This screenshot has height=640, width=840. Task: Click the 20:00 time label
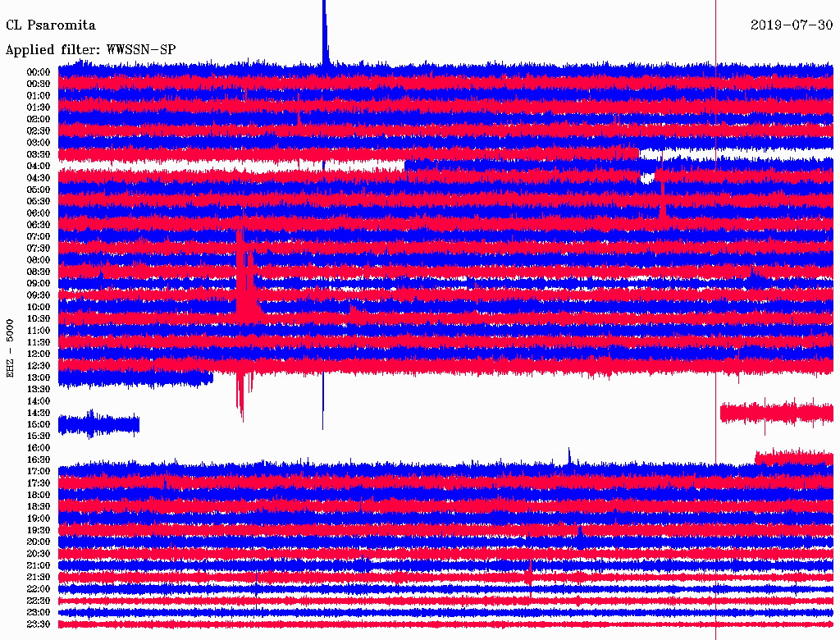[x=39, y=542]
